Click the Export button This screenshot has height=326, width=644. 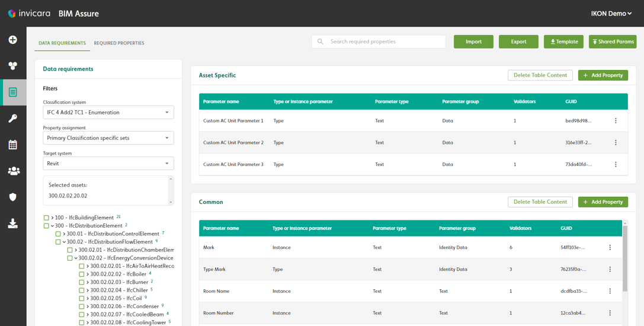point(518,41)
